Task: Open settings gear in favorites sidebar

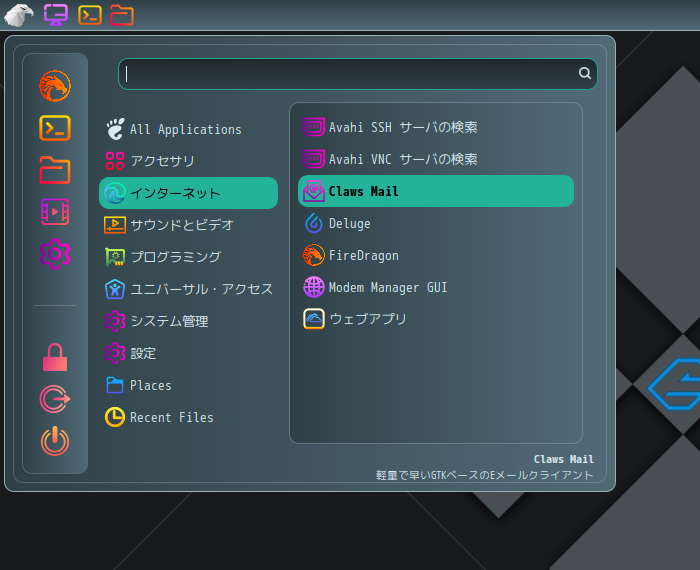Action: (x=55, y=254)
